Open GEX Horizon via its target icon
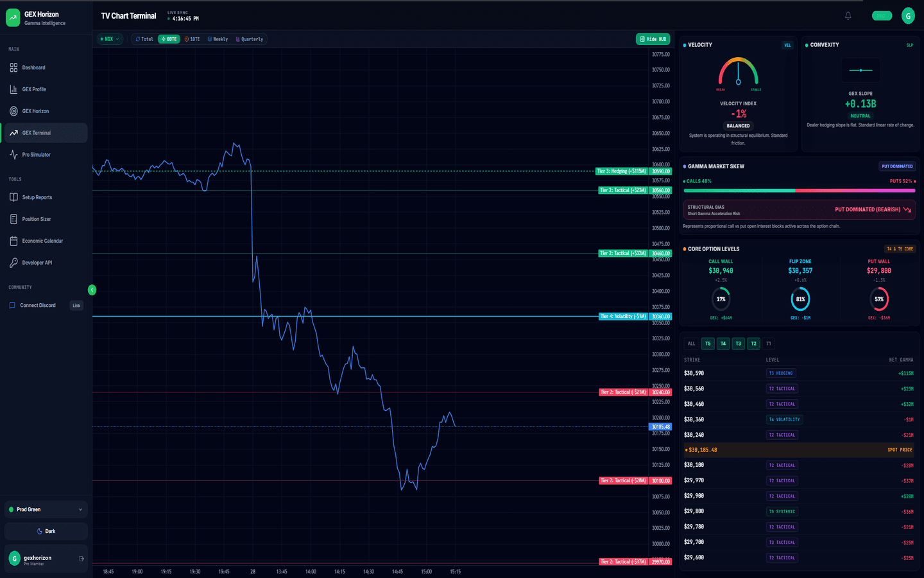The image size is (924, 578). (13, 111)
